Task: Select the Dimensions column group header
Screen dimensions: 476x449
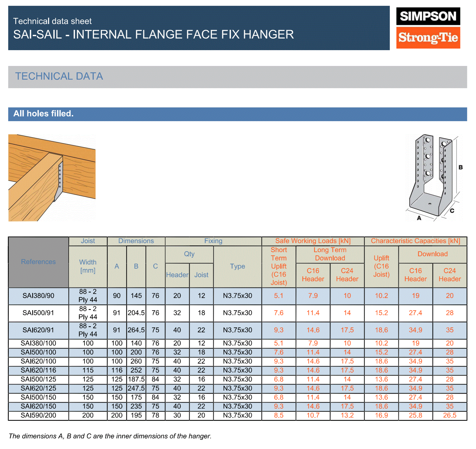Action: (x=136, y=241)
